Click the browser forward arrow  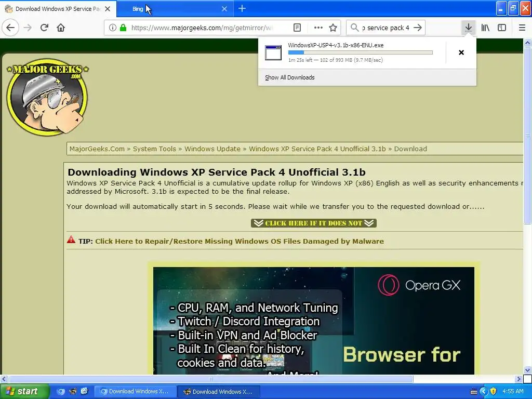pos(28,28)
